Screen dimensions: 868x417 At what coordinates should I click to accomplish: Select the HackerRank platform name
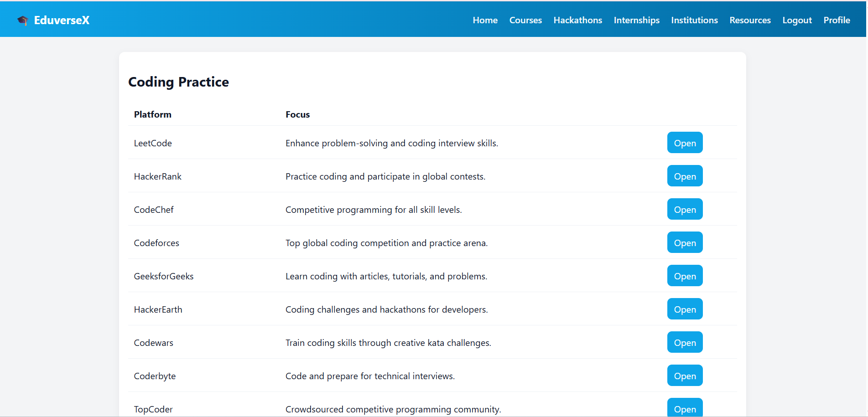[x=157, y=176]
